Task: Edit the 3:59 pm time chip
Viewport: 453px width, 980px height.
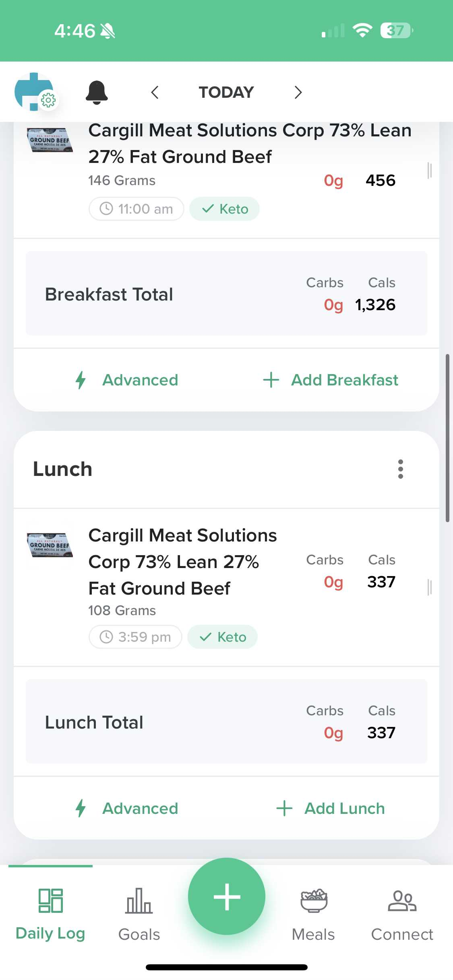Action: pyautogui.click(x=136, y=637)
